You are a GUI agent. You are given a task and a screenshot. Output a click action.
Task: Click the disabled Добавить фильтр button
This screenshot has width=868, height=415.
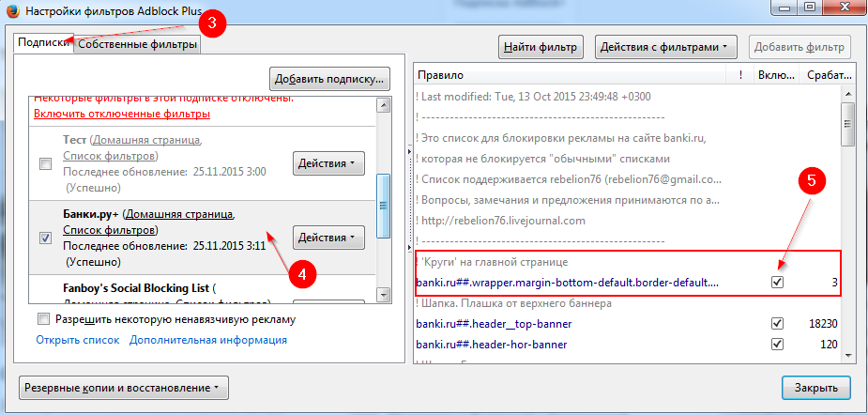point(799,47)
